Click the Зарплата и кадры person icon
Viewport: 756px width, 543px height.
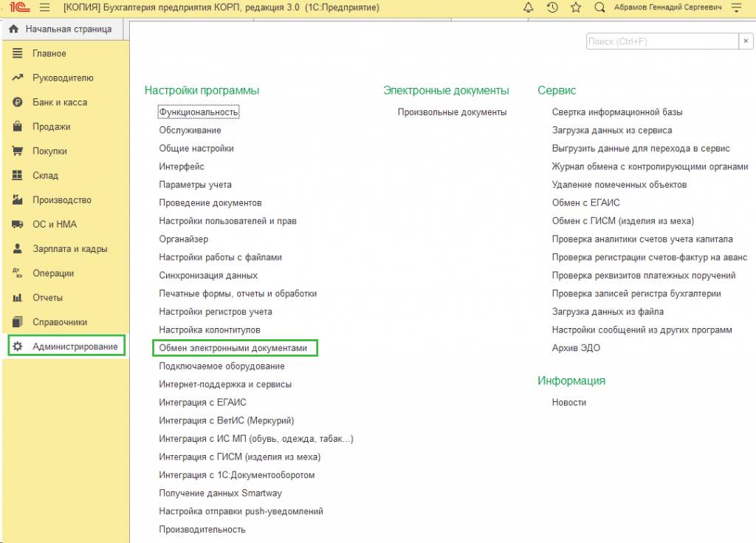(x=18, y=248)
